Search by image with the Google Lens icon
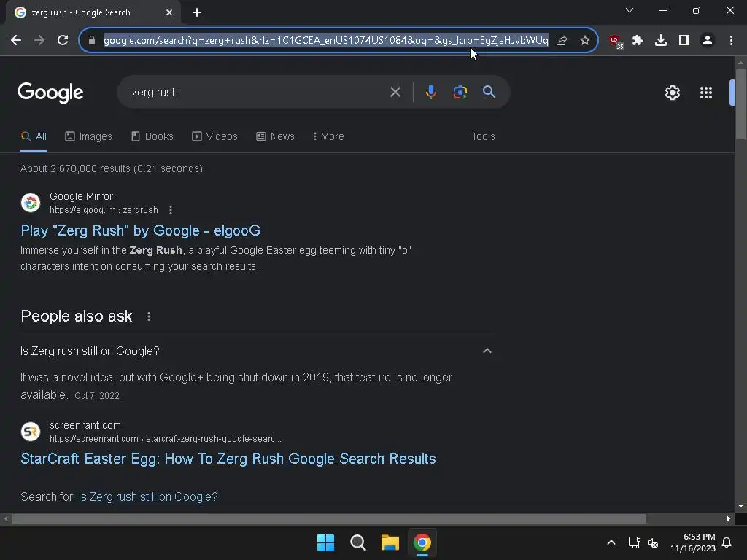 [x=460, y=92]
